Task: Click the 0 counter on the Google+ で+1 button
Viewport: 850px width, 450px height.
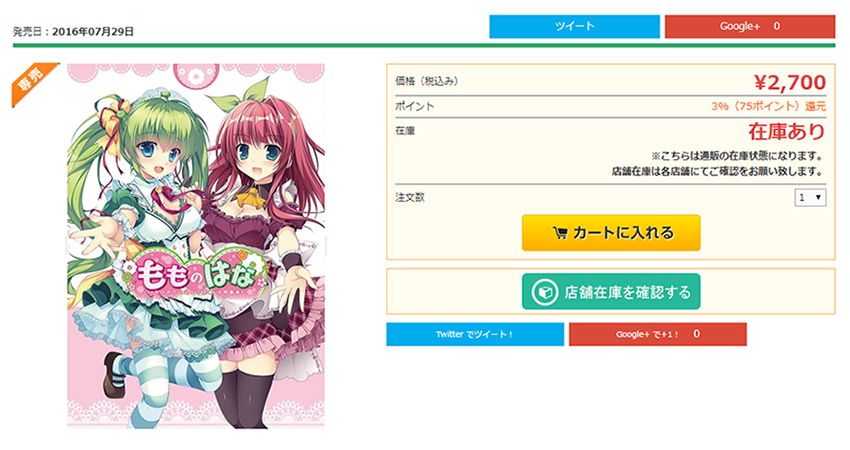Action: pyautogui.click(x=696, y=334)
